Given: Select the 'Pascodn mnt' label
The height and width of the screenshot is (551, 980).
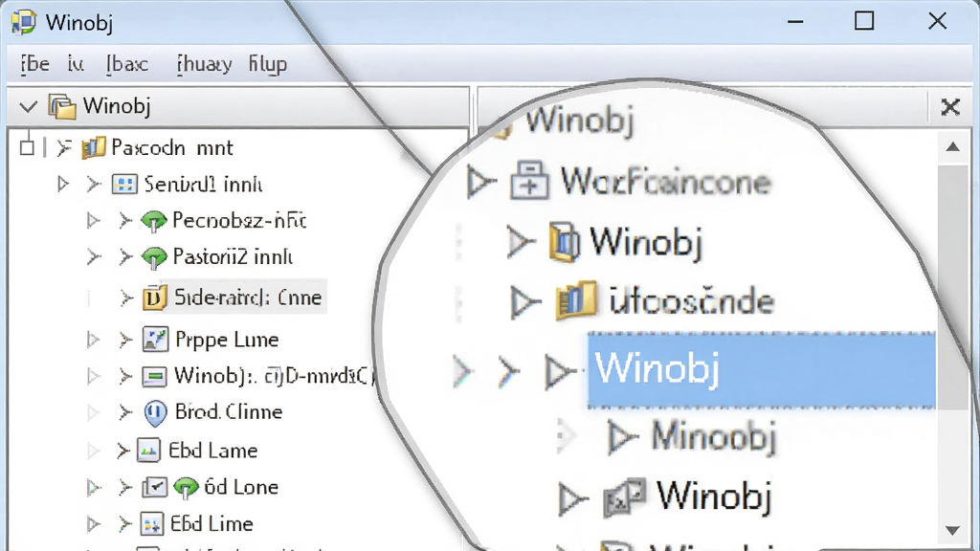Looking at the screenshot, I should 172,148.
